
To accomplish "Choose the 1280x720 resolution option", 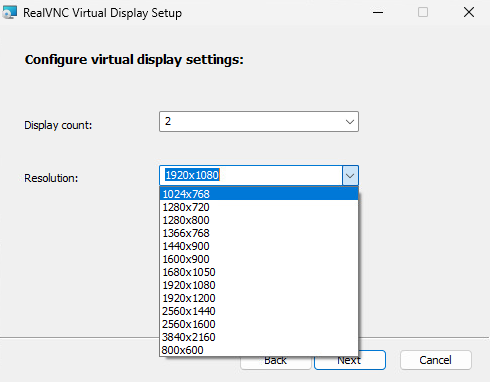I will click(259, 207).
